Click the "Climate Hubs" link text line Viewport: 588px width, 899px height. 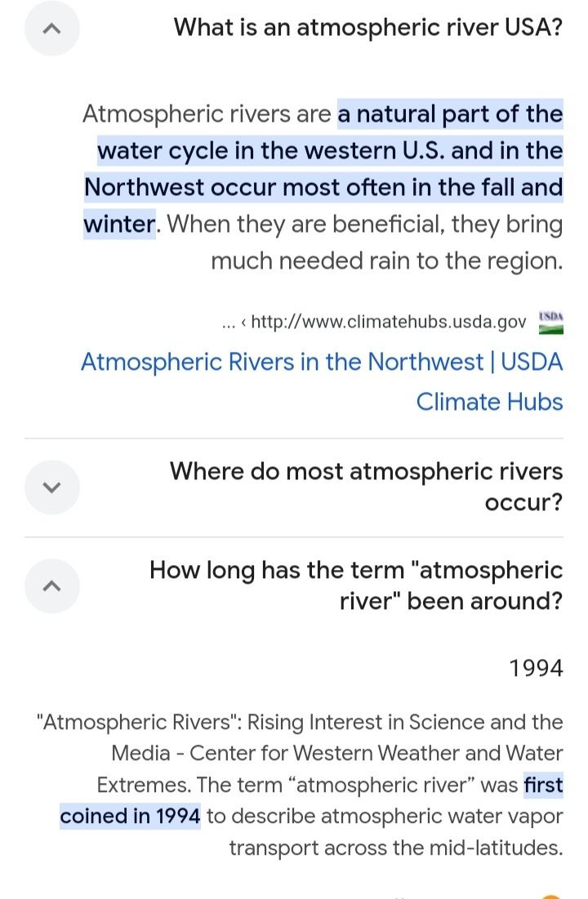click(x=489, y=402)
